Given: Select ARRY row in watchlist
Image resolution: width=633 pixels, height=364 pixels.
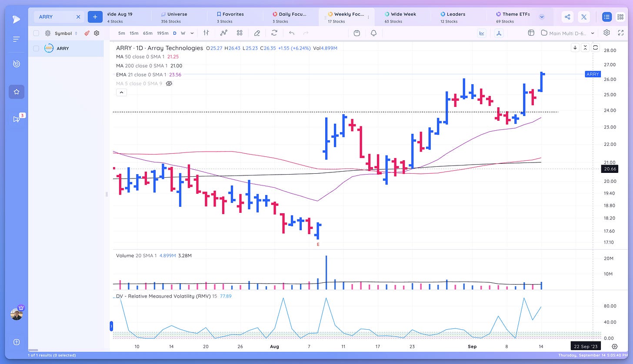Looking at the screenshot, I should (x=66, y=48).
